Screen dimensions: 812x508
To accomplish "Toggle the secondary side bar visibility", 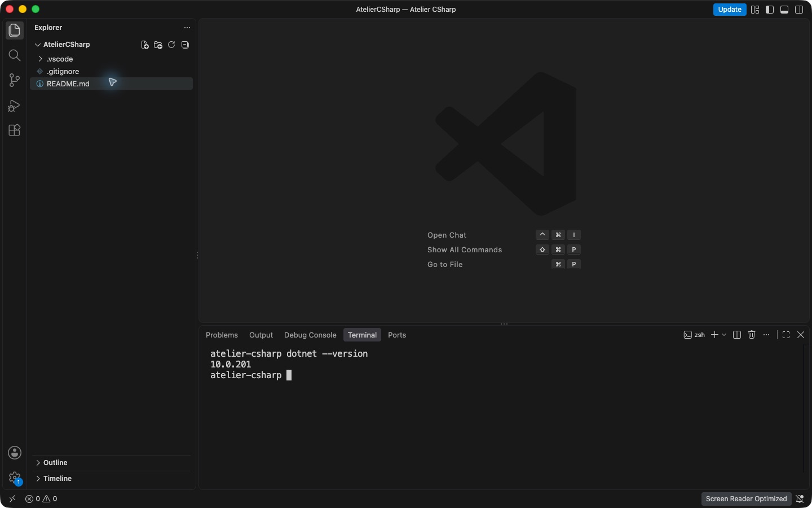I will pos(799,10).
